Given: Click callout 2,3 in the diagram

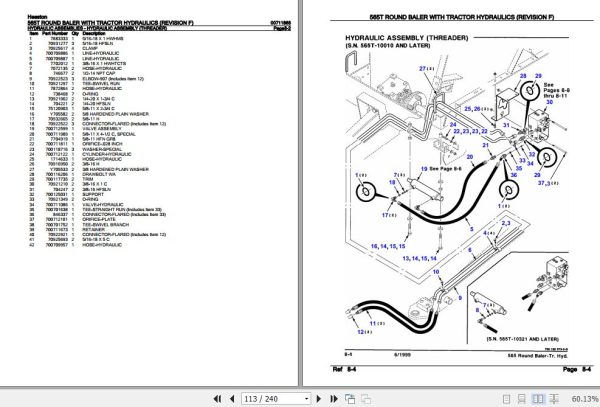Looking at the screenshot, I should point(506,223).
